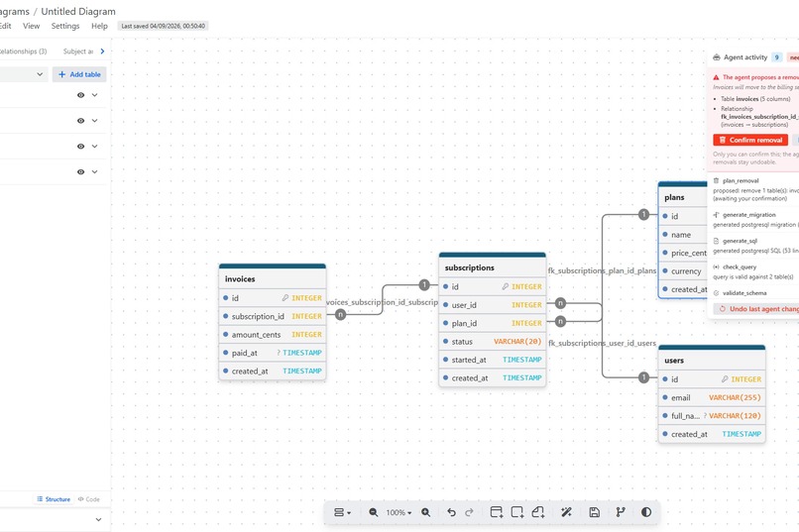
Task: Click the warning triangle in the agent proposal
Action: coord(716,77)
